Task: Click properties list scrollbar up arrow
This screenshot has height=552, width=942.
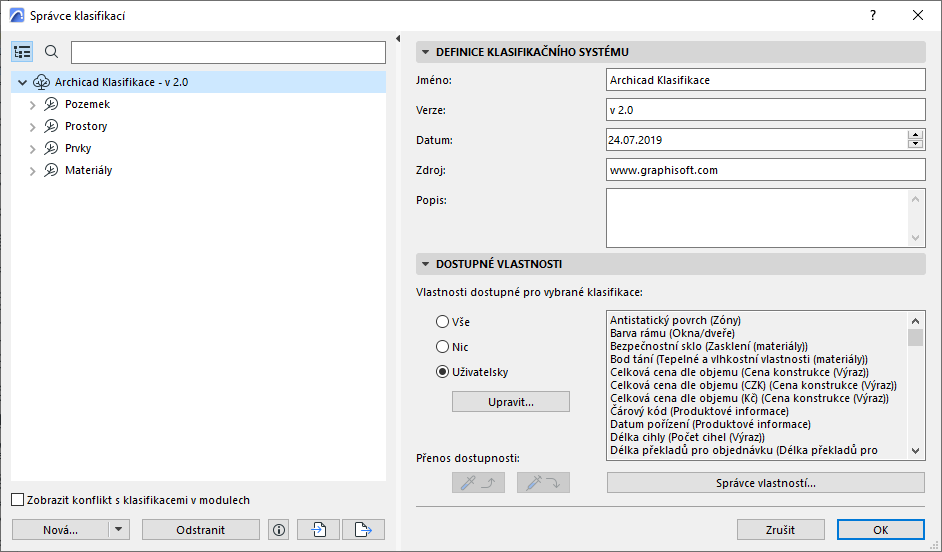Action: (x=916, y=321)
